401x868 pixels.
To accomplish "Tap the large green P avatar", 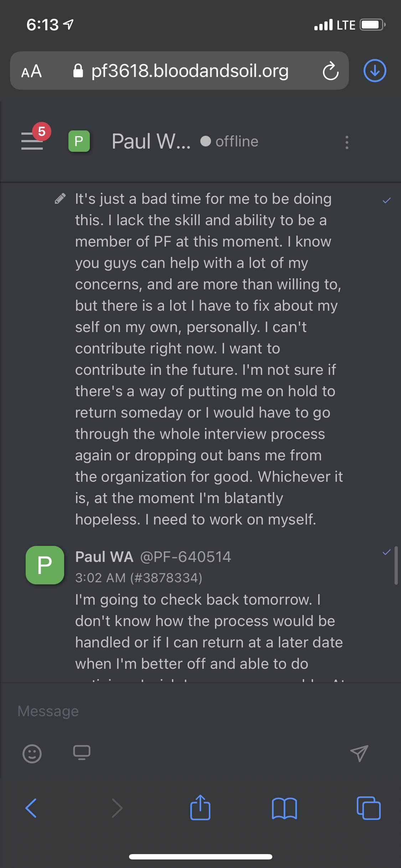I will 45,565.
